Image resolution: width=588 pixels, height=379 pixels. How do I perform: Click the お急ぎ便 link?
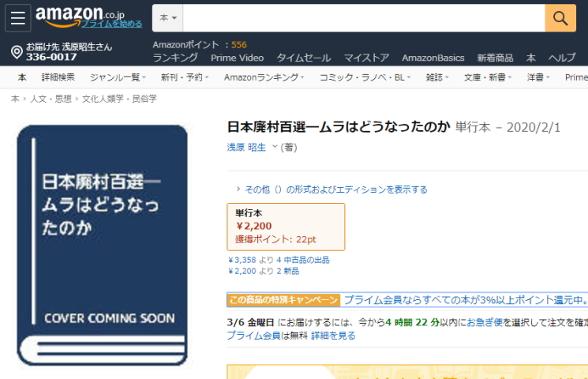click(x=485, y=322)
